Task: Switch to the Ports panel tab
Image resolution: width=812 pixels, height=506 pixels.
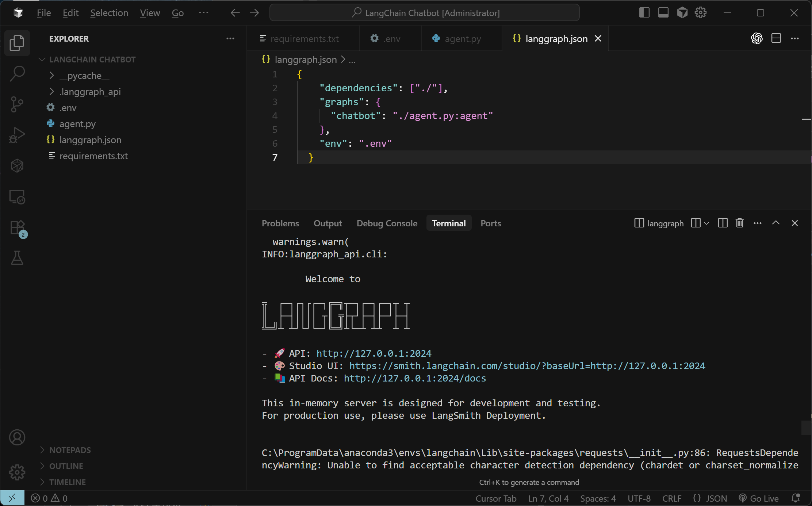Action: tap(491, 223)
